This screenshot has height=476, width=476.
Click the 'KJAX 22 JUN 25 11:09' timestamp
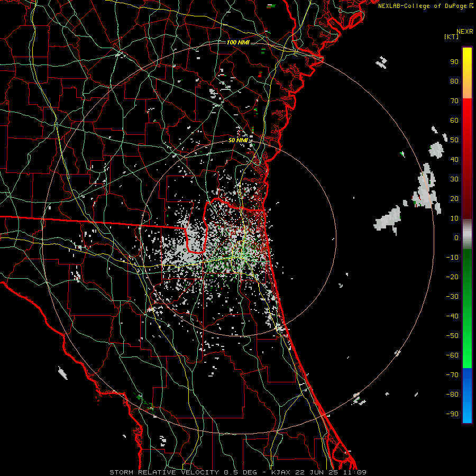[318, 472]
